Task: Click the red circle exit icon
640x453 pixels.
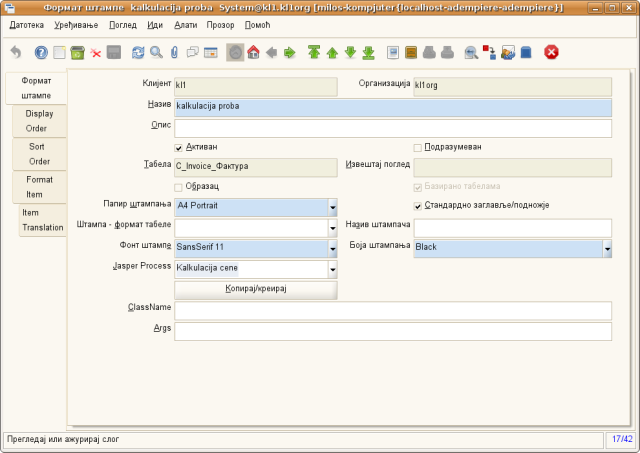Action: click(551, 52)
